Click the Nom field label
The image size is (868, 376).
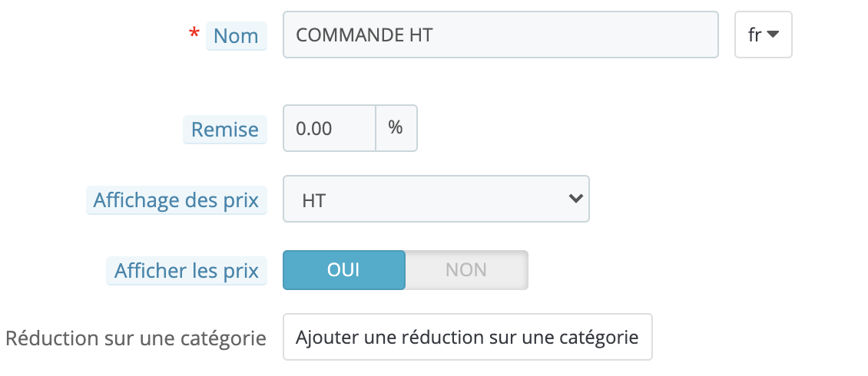point(237,36)
